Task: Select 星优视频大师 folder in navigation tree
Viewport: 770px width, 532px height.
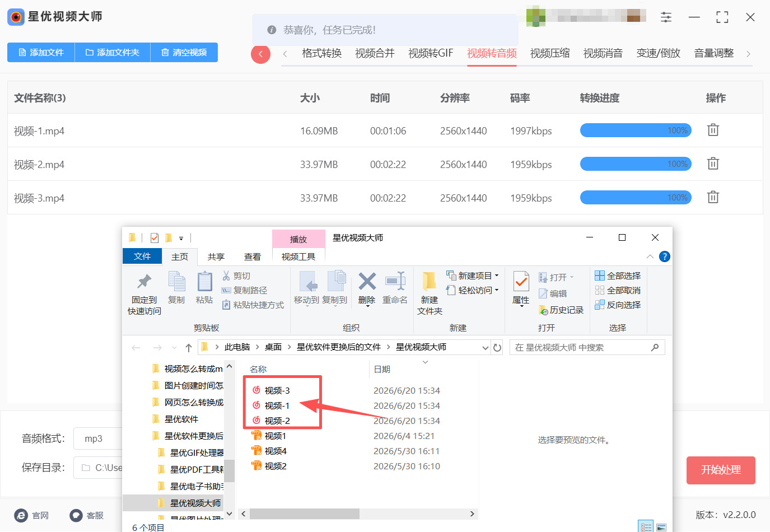Action: tap(195, 503)
